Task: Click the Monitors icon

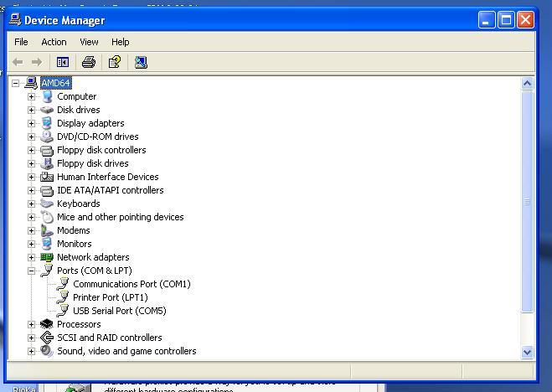Action: [47, 244]
